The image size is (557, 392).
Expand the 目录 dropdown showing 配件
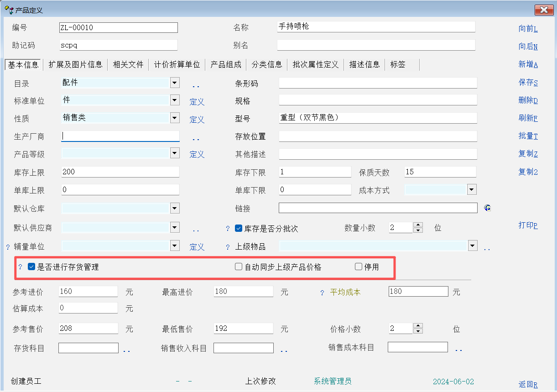174,83
